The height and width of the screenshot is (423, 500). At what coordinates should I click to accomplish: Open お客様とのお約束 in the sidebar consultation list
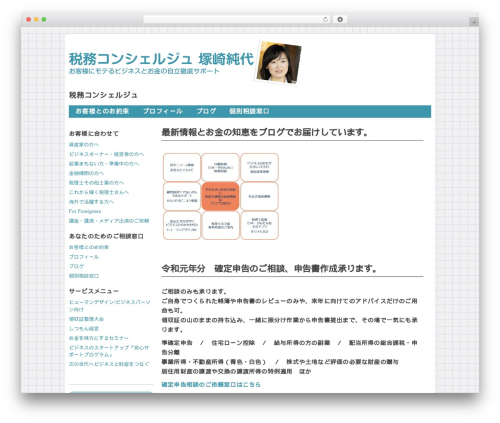tap(89, 247)
